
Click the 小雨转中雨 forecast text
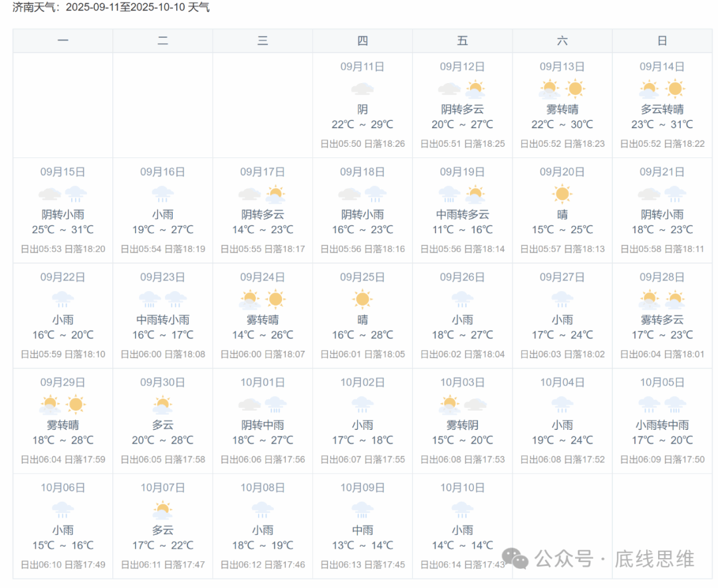click(x=661, y=425)
